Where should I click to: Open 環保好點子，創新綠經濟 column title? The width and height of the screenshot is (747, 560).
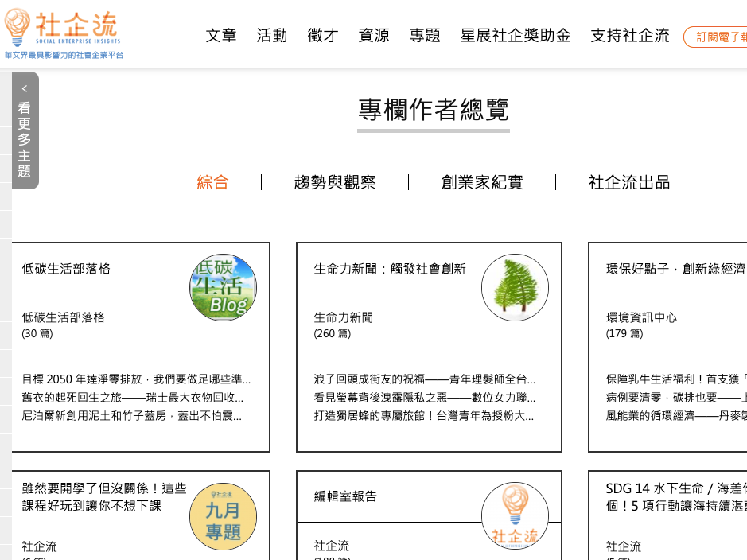pos(675,269)
